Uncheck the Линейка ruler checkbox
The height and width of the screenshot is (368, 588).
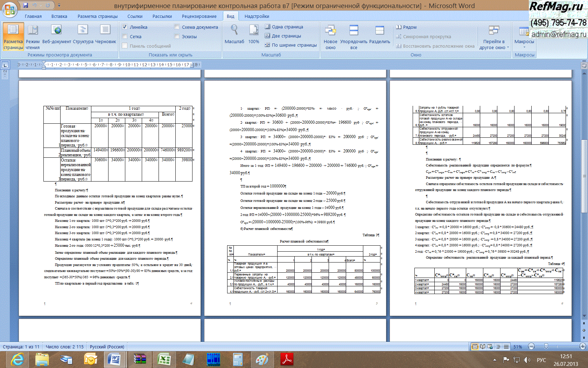pyautogui.click(x=125, y=27)
